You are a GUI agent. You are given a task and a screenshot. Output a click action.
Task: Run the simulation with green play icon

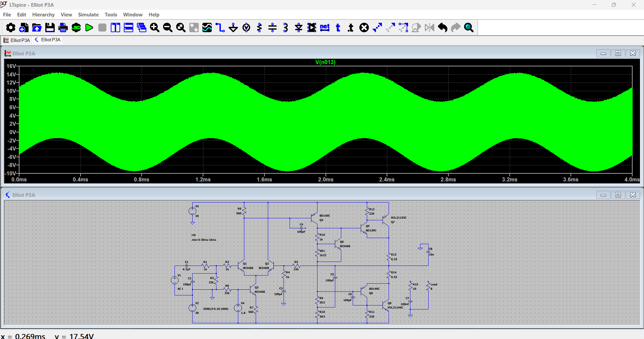tap(89, 27)
